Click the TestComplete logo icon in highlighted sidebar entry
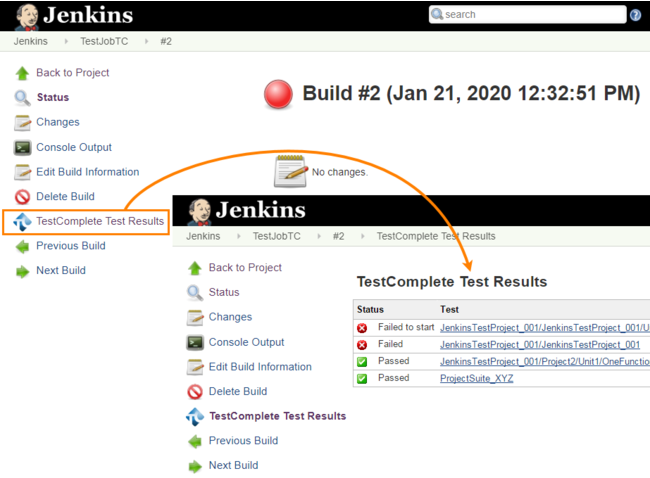The image size is (650, 478). tap(22, 222)
